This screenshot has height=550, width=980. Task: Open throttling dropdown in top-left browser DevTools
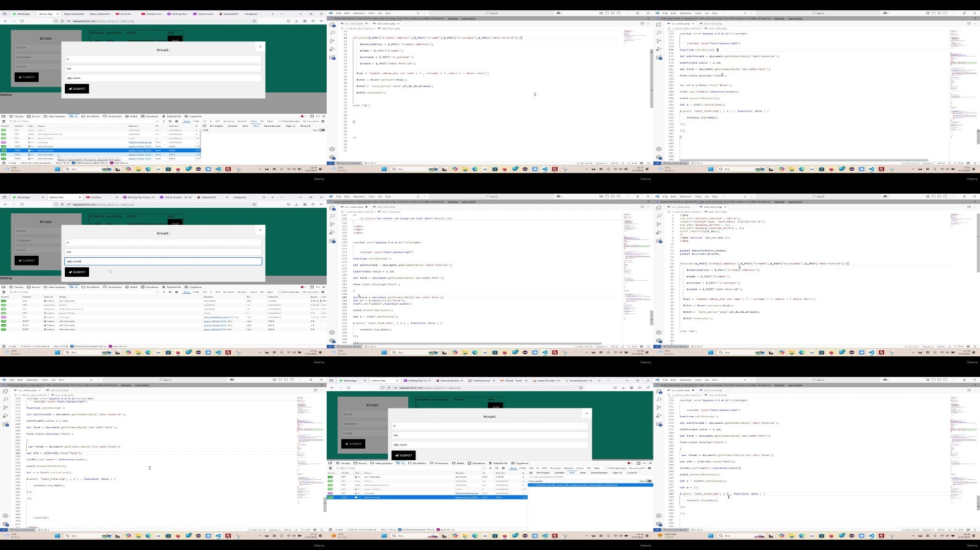pyautogui.click(x=310, y=121)
